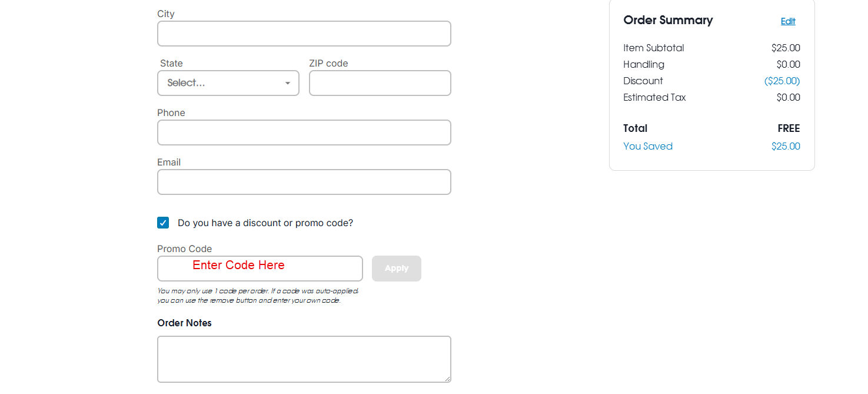Click the Promo Code field label
Screen dimensions: 868x394
tap(185, 249)
